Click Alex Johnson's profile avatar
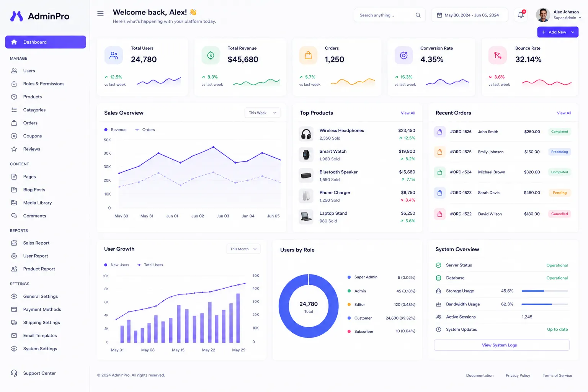 click(543, 15)
